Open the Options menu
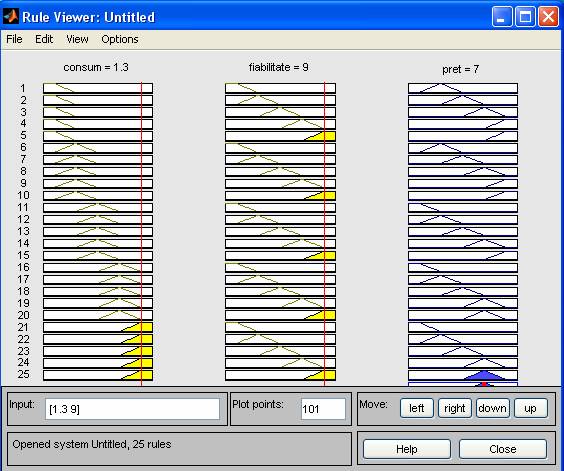Screen dimensions: 564x471 120,39
